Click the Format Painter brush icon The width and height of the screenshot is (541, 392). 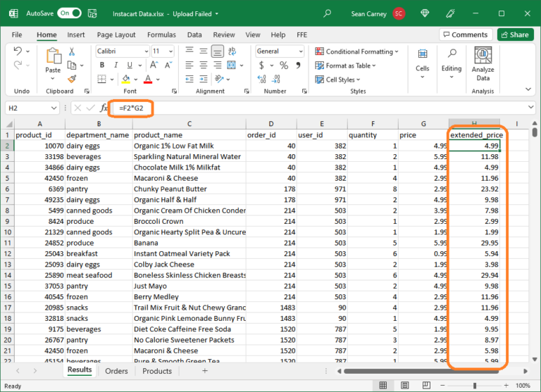coord(72,79)
